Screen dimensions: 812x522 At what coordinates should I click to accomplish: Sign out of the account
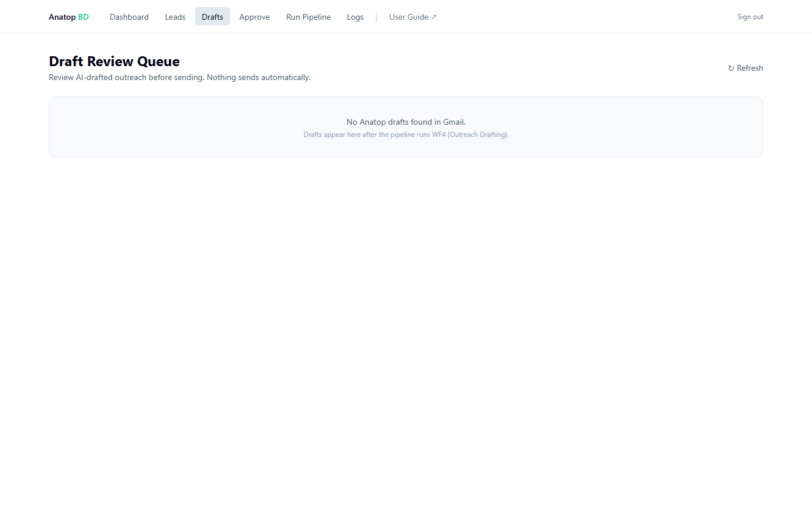[750, 17]
